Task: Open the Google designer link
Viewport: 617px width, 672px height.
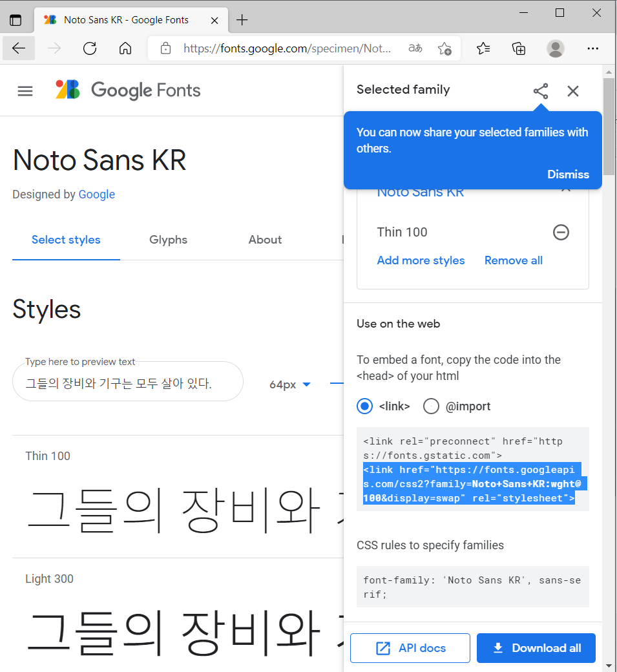Action: tap(97, 194)
